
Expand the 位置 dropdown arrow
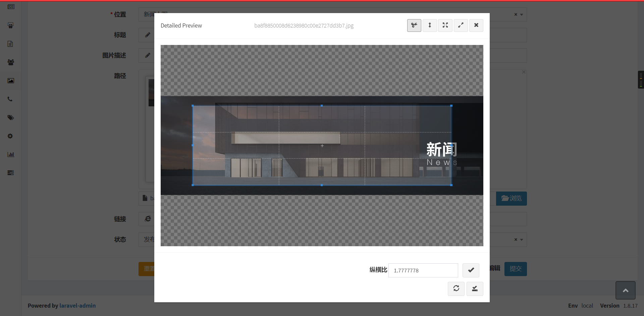522,15
